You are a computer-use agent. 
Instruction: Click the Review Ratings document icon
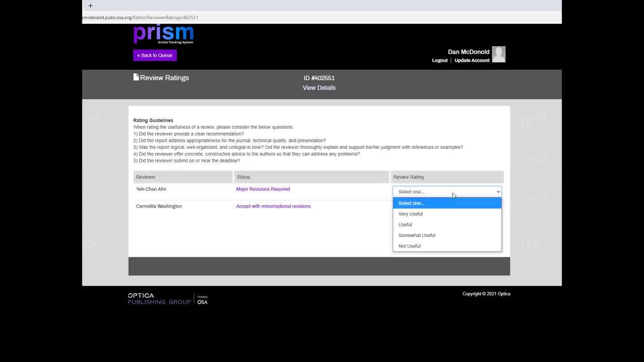click(136, 77)
